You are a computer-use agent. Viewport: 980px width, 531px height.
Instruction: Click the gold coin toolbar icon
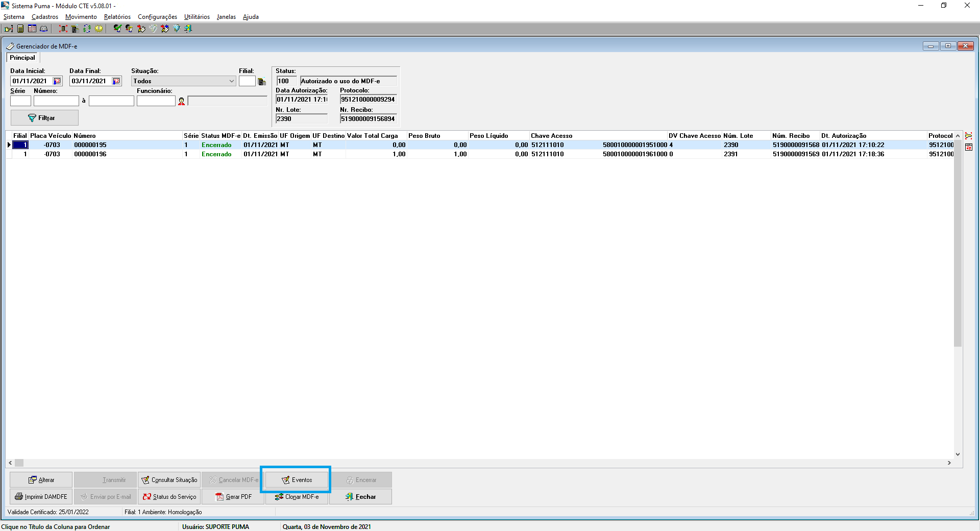(99, 29)
